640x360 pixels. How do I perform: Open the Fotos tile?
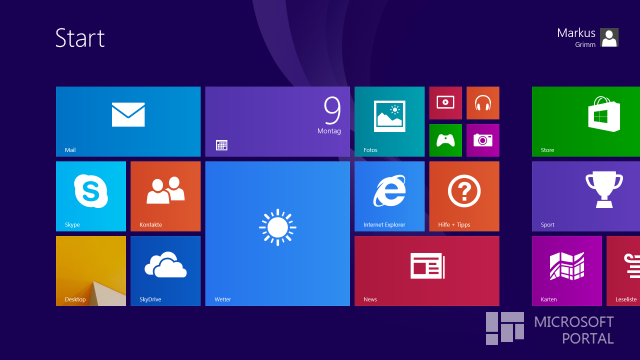point(389,122)
